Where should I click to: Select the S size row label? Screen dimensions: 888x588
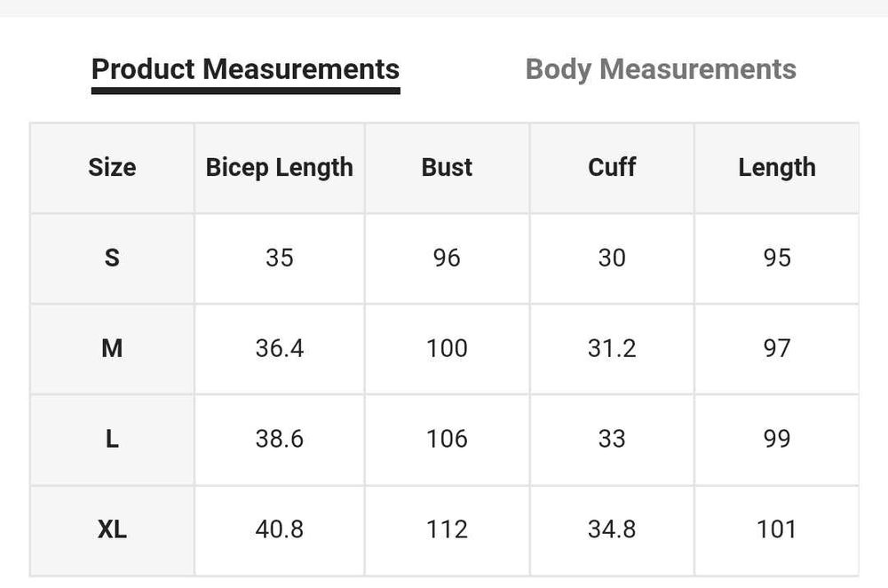(x=112, y=258)
